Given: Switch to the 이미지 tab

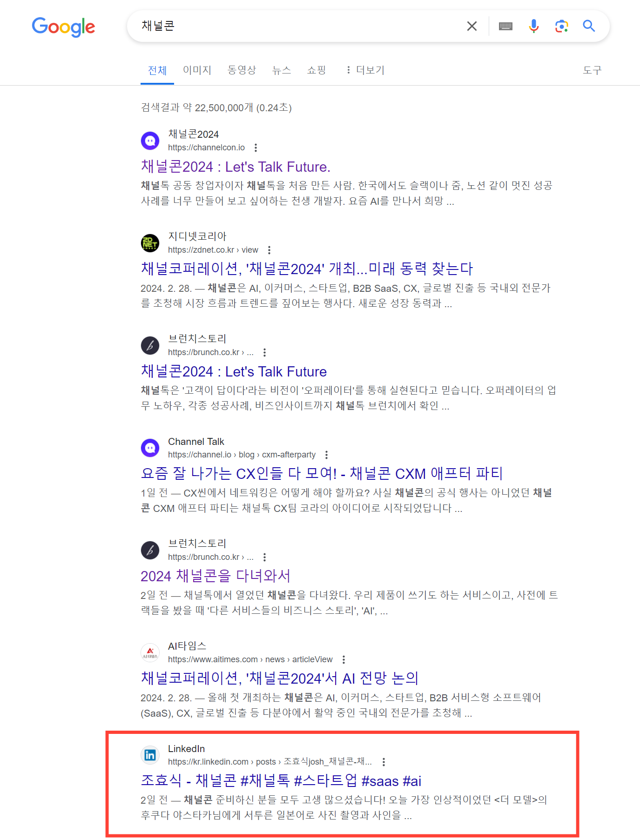Looking at the screenshot, I should click(197, 70).
